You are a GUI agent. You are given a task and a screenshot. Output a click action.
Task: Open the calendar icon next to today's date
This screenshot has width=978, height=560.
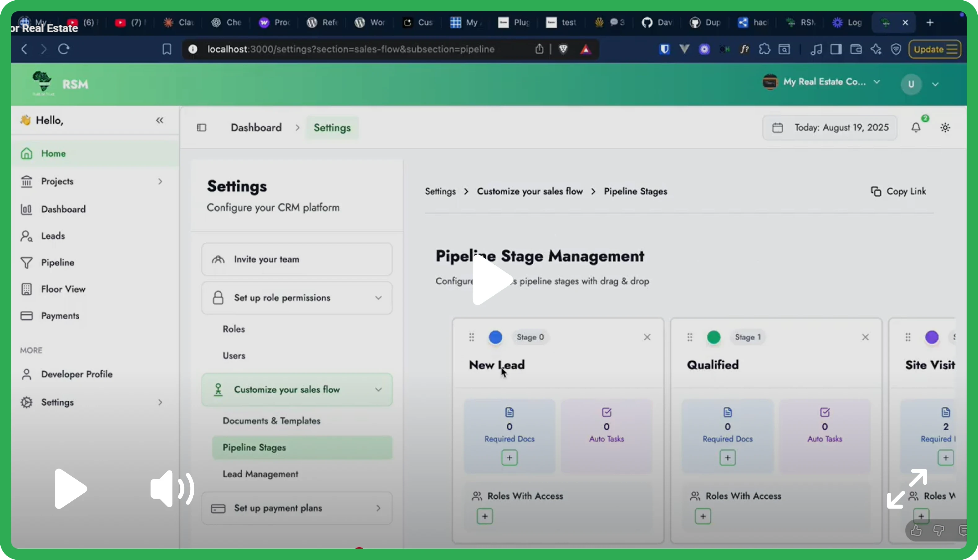[778, 127]
